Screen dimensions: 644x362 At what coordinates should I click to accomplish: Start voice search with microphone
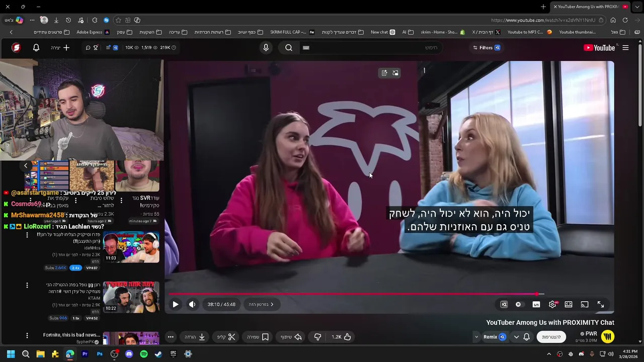(x=266, y=48)
